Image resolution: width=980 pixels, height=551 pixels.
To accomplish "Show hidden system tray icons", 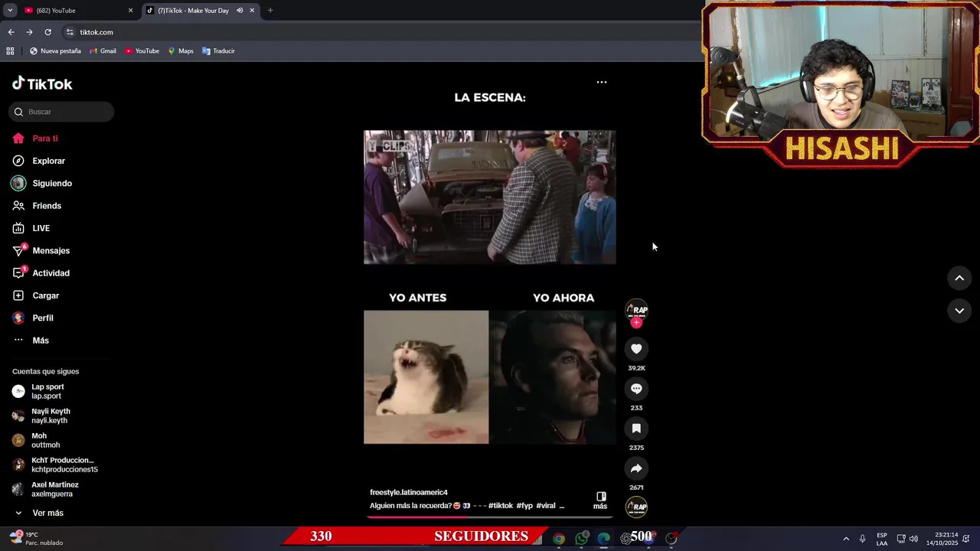I will (846, 539).
